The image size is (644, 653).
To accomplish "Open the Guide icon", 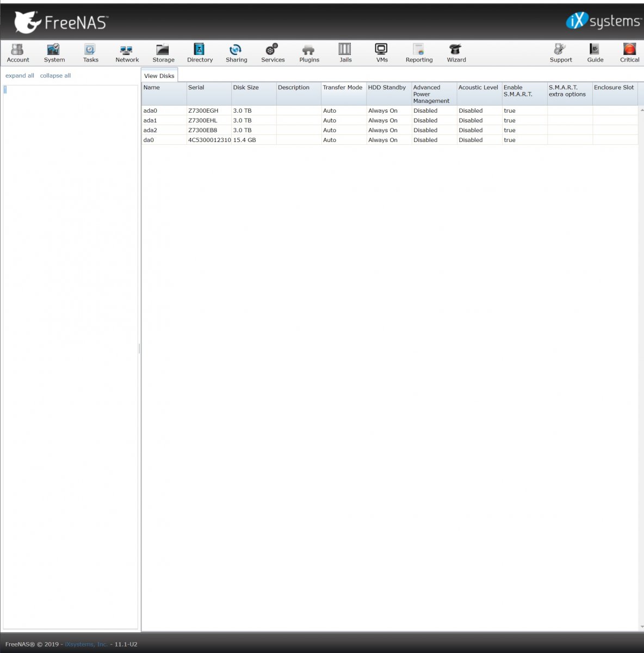I will click(x=595, y=53).
